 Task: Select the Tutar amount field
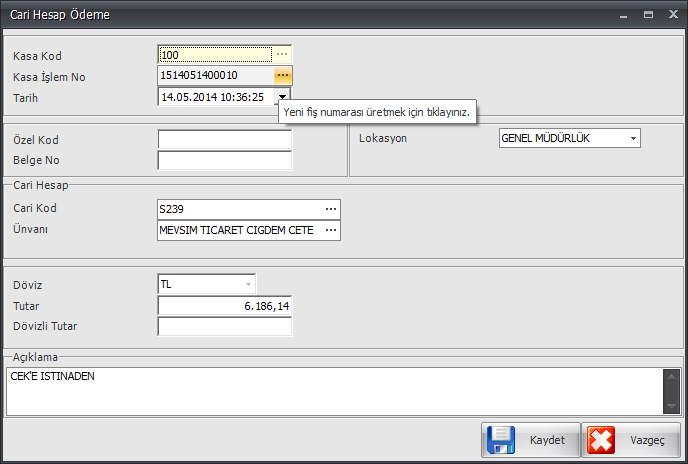click(x=225, y=306)
